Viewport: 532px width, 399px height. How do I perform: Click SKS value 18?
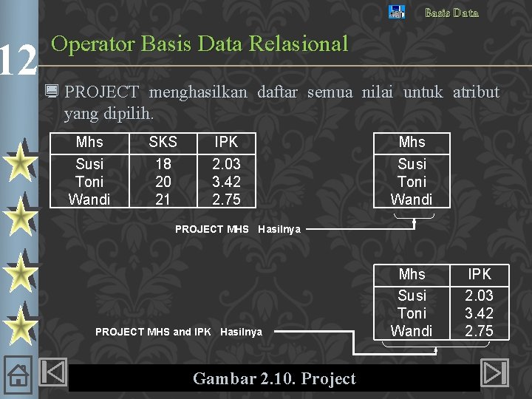point(163,164)
